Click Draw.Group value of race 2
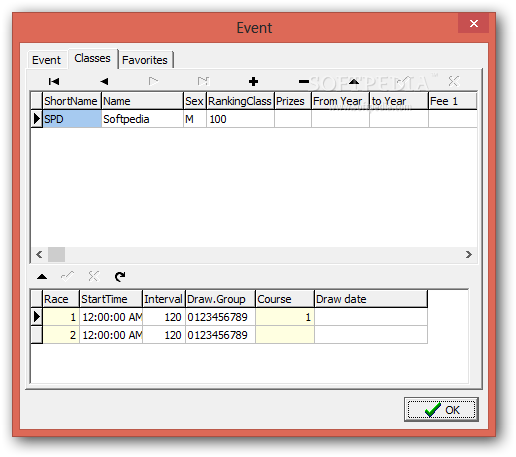 (x=220, y=335)
